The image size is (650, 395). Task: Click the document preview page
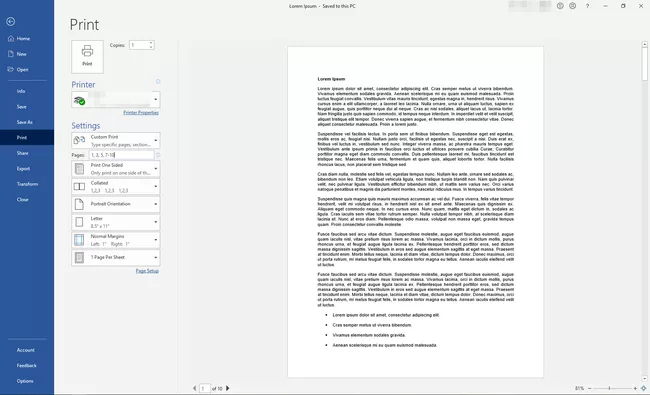[x=415, y=212]
